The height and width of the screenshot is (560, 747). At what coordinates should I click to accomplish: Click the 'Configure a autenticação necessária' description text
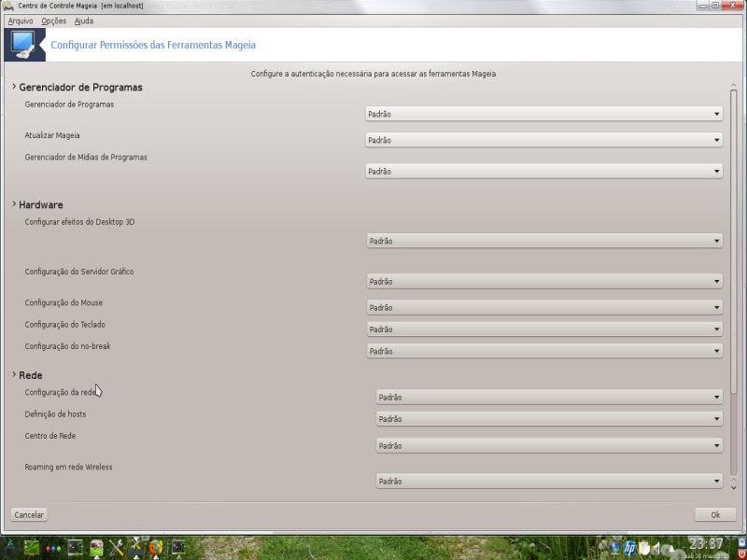pyautogui.click(x=373, y=74)
